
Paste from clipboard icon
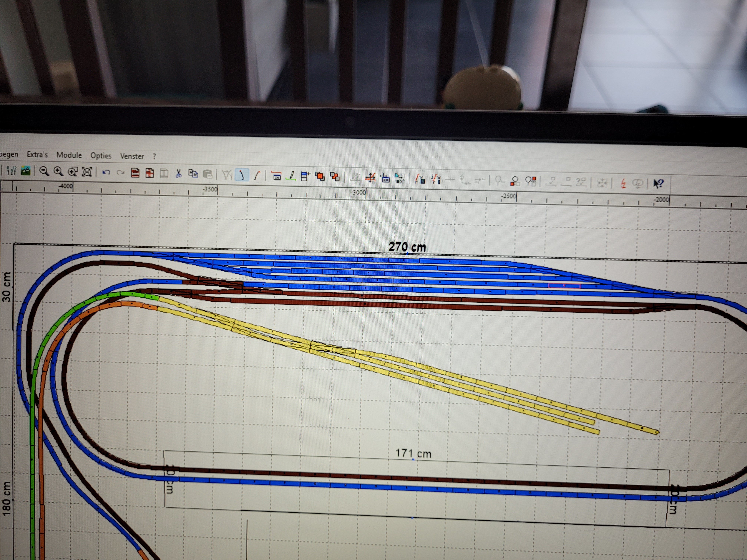pos(208,174)
